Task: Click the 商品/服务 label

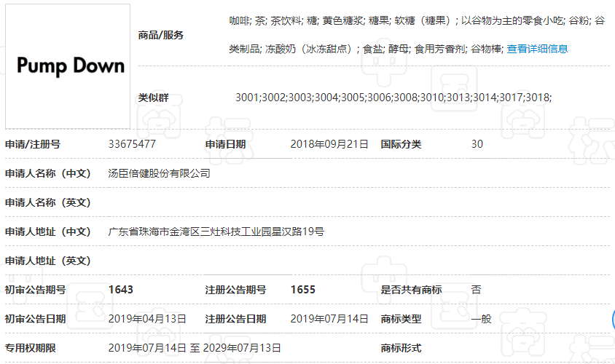Action: (x=161, y=35)
